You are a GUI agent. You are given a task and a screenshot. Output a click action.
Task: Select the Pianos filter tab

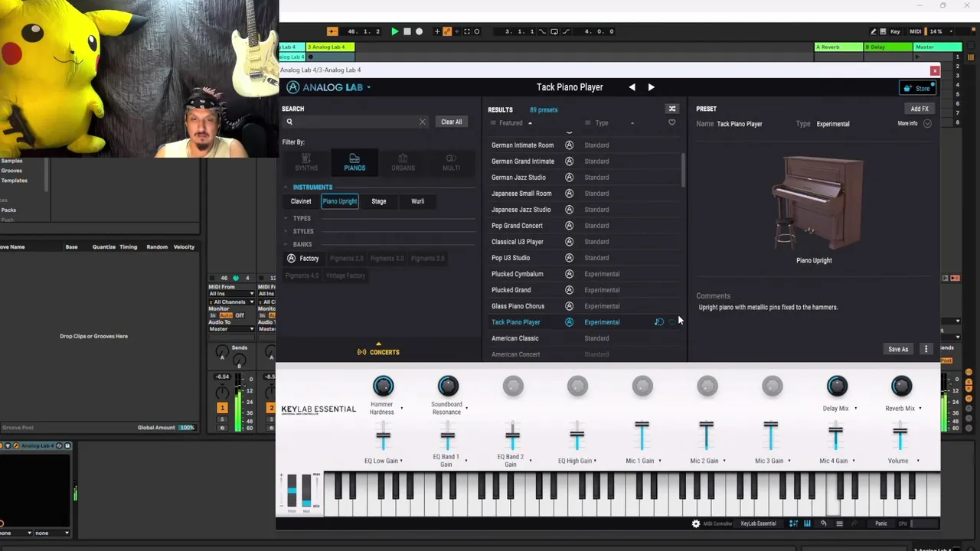(354, 162)
